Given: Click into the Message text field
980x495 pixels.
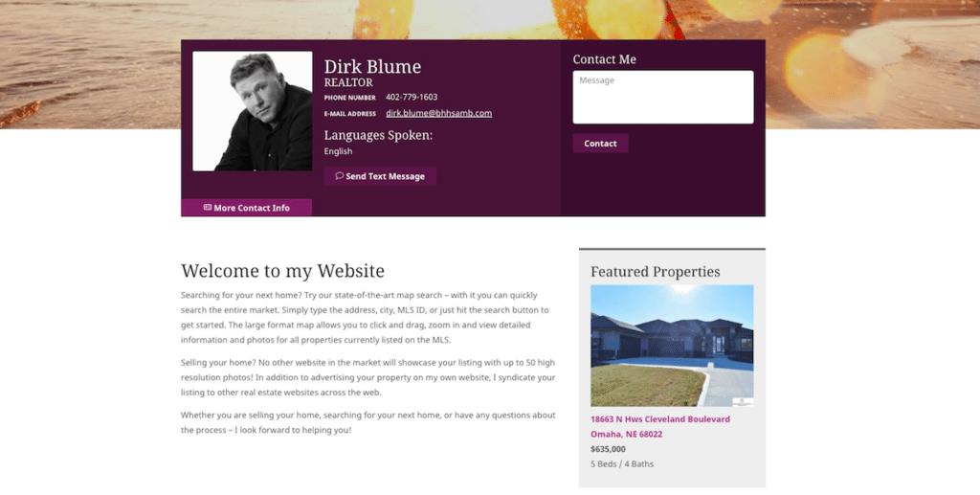Looking at the screenshot, I should point(663,97).
